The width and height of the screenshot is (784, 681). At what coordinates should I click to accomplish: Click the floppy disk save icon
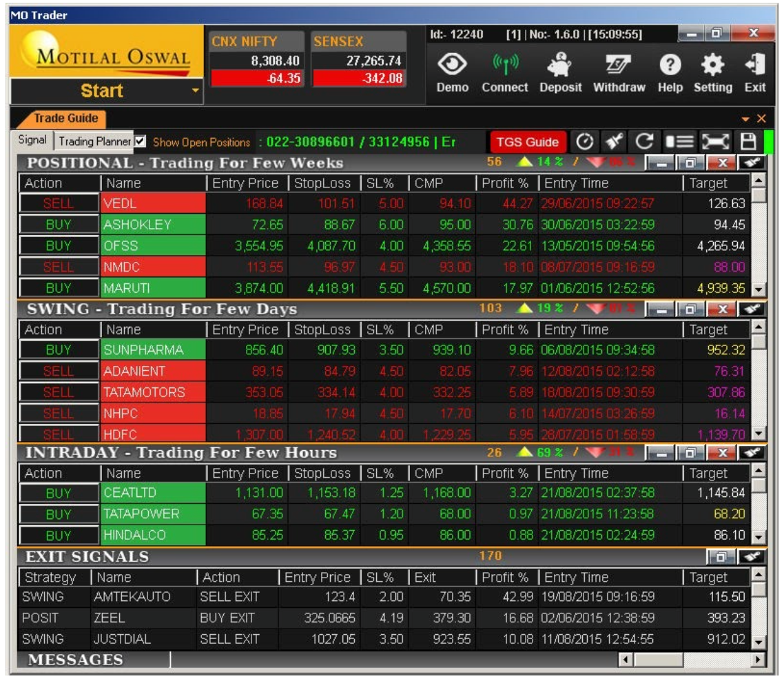tap(748, 142)
